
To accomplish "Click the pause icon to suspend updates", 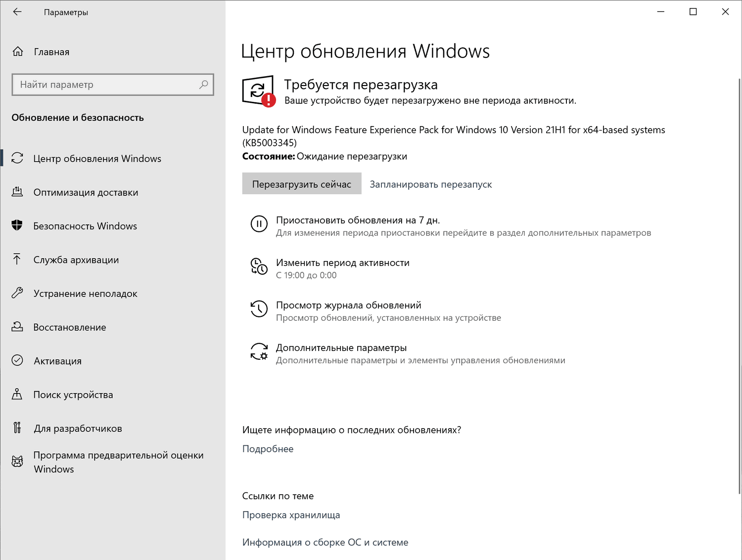I will click(259, 224).
